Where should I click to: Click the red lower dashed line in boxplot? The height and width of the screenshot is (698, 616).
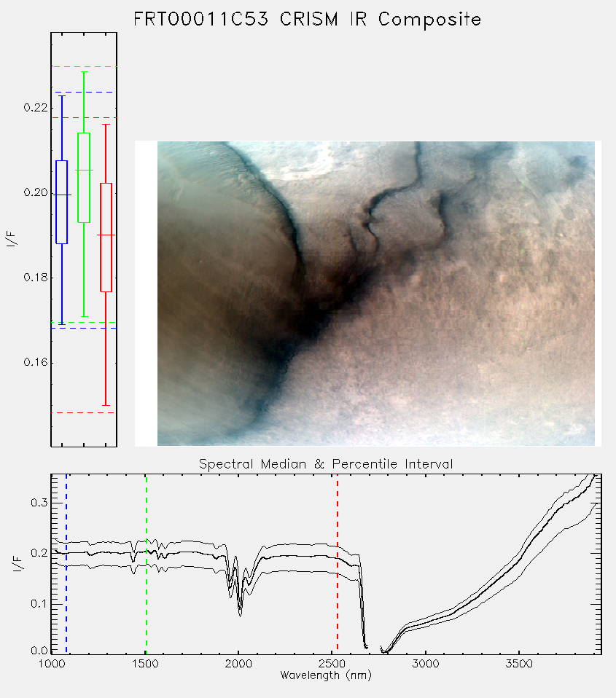pyautogui.click(x=84, y=412)
